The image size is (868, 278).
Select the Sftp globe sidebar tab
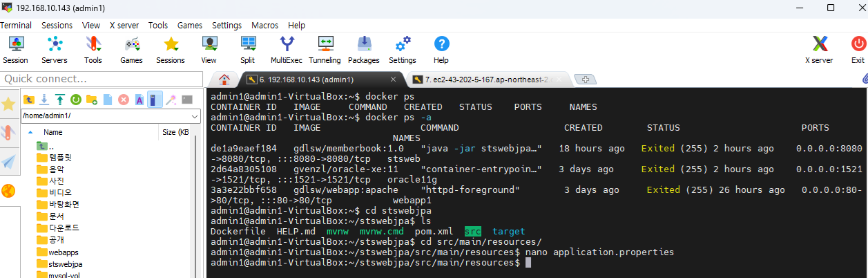[x=8, y=191]
